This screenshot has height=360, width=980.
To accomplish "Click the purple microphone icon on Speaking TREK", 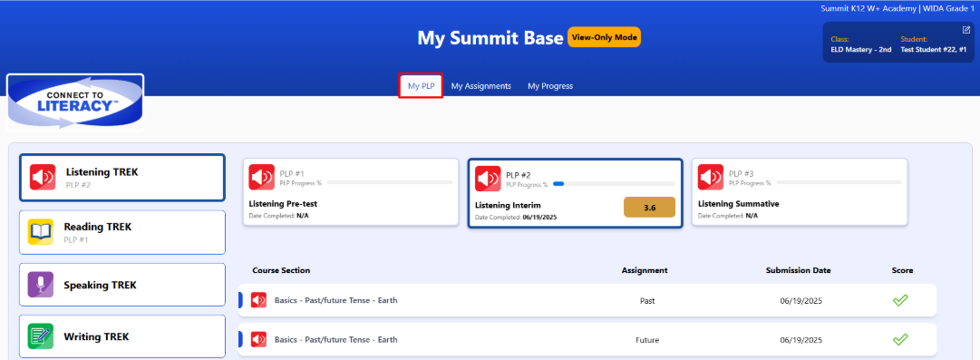I will point(41,285).
